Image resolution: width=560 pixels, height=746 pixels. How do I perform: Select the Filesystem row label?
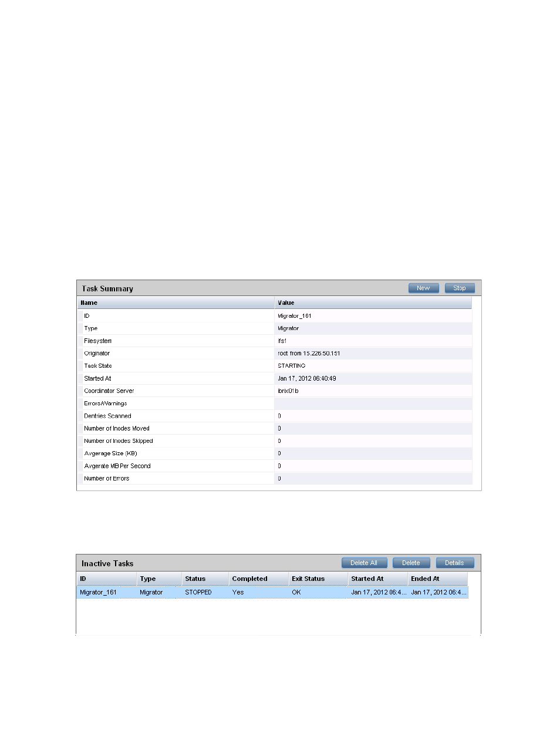pyautogui.click(x=98, y=341)
